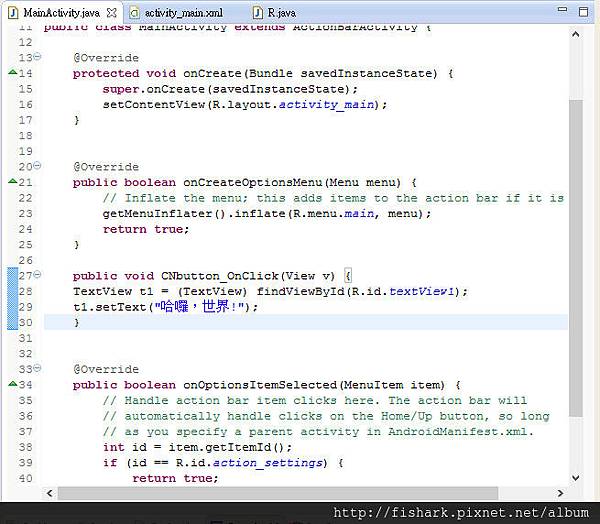Maximize the editor area
Screen dimensions: 600x524
(583, 11)
